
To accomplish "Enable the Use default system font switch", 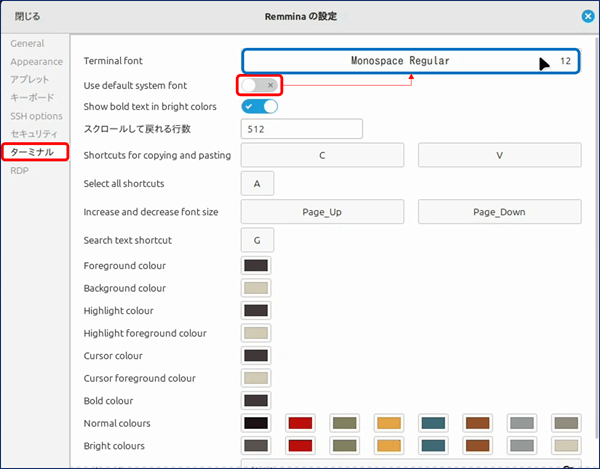I will pos(259,85).
